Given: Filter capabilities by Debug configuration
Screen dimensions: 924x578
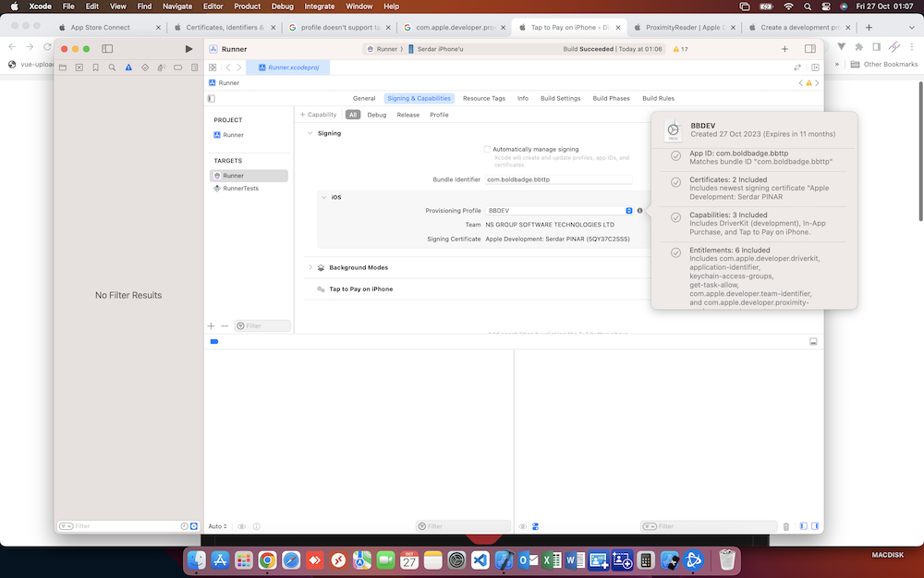Looking at the screenshot, I should click(377, 115).
